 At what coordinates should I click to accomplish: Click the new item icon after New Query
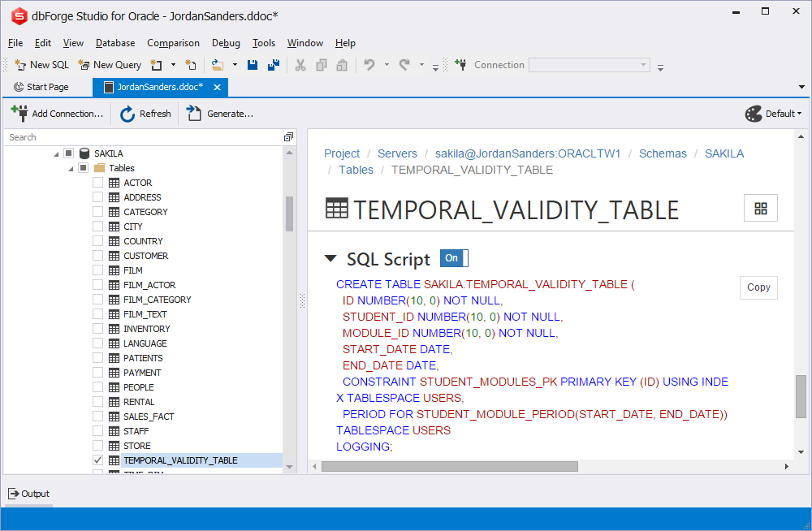[156, 65]
